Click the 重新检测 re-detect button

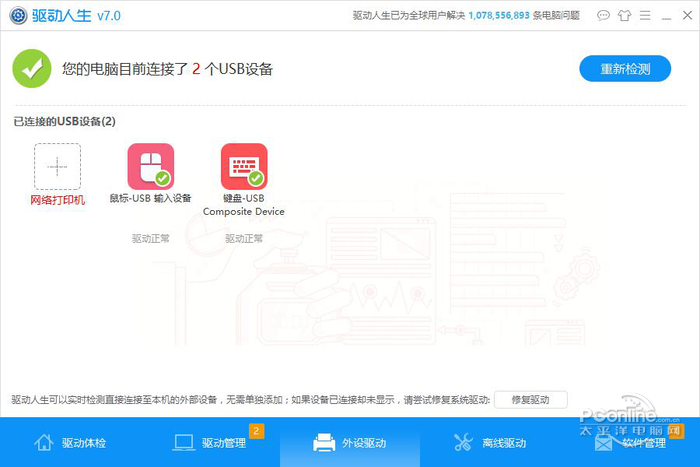[x=625, y=69]
